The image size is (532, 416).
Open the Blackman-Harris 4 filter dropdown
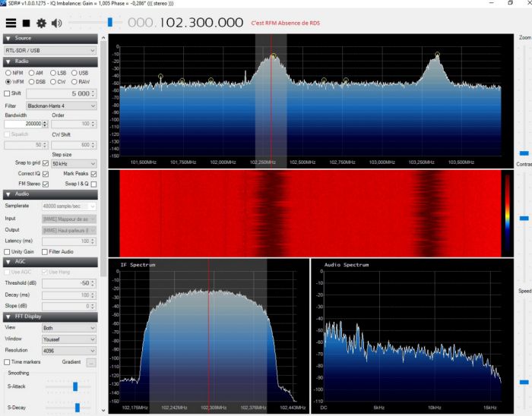[x=62, y=106]
